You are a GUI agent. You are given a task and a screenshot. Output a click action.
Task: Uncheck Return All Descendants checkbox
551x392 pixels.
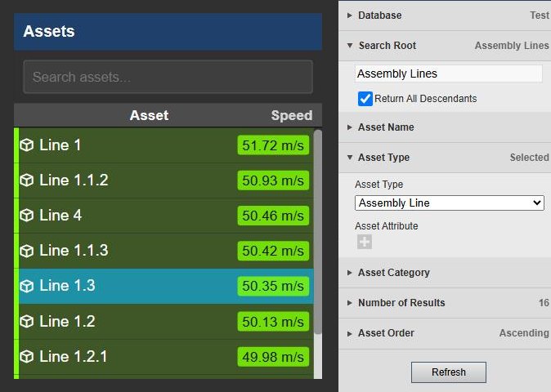(365, 99)
